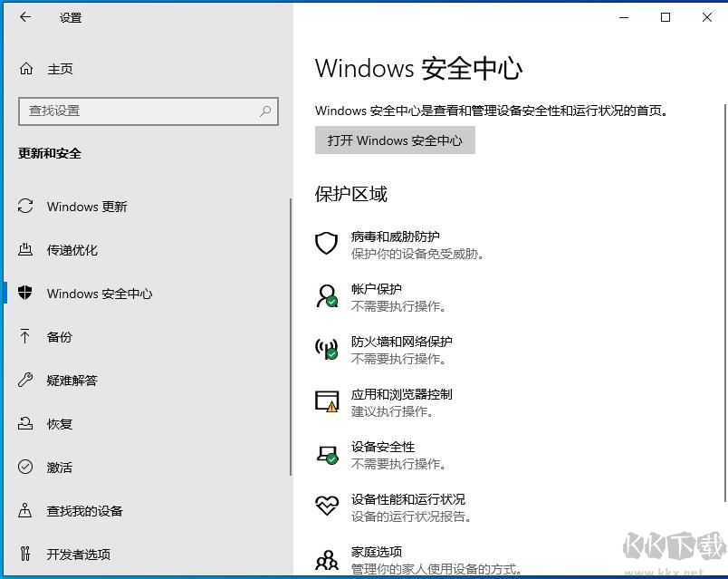Click the 设备安全性 laptop icon
The image size is (728, 579).
327,454
